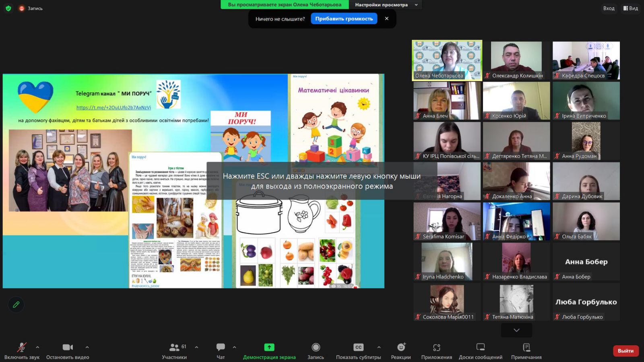Open the Вид view menu
Image resolution: width=644 pixels, height=362 pixels.
click(x=631, y=8)
